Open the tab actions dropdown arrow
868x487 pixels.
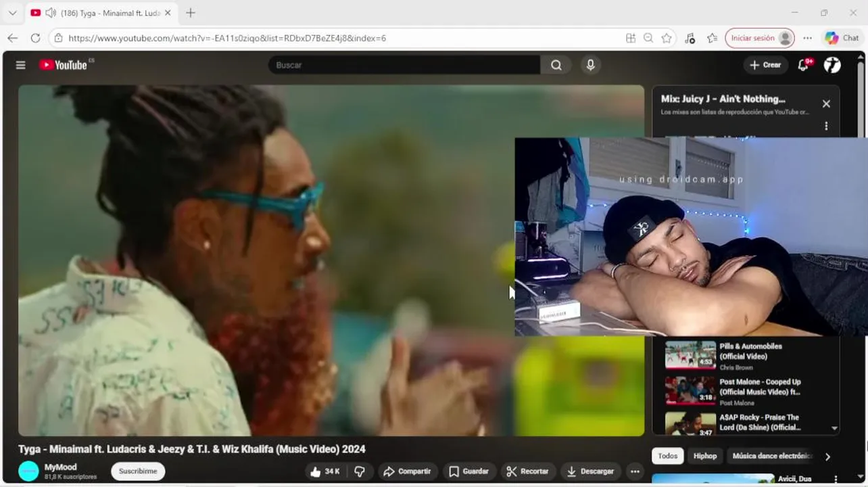(x=12, y=13)
